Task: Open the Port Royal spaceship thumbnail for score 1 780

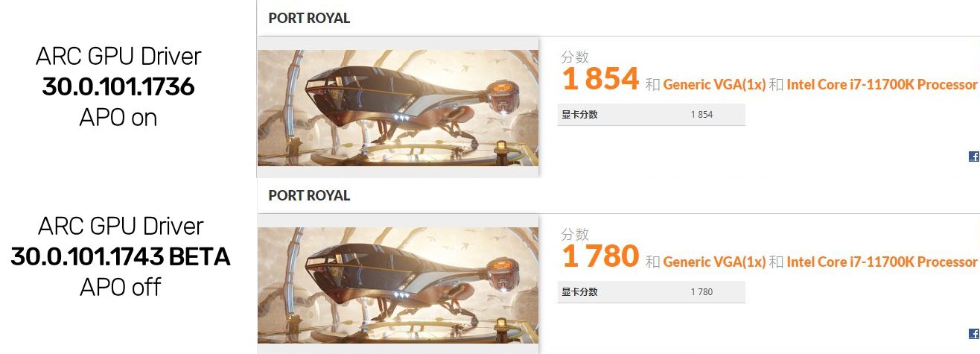Action: click(398, 285)
